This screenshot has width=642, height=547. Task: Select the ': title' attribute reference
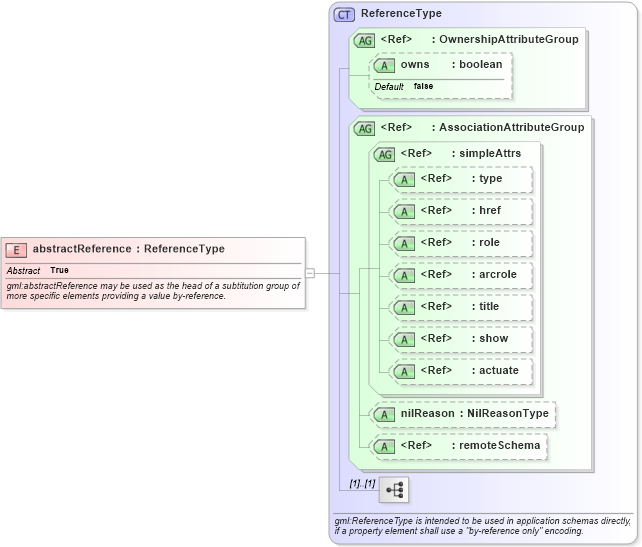pos(485,306)
